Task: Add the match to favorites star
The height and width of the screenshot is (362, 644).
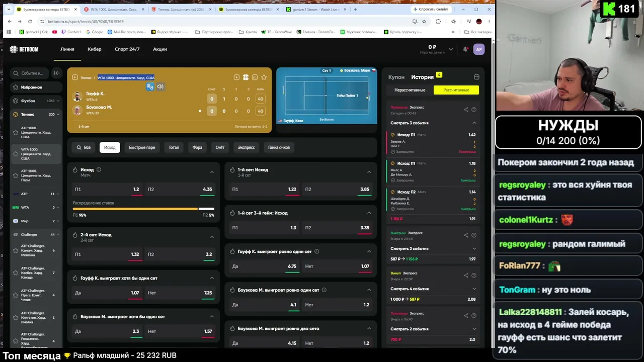Action: click(x=264, y=77)
